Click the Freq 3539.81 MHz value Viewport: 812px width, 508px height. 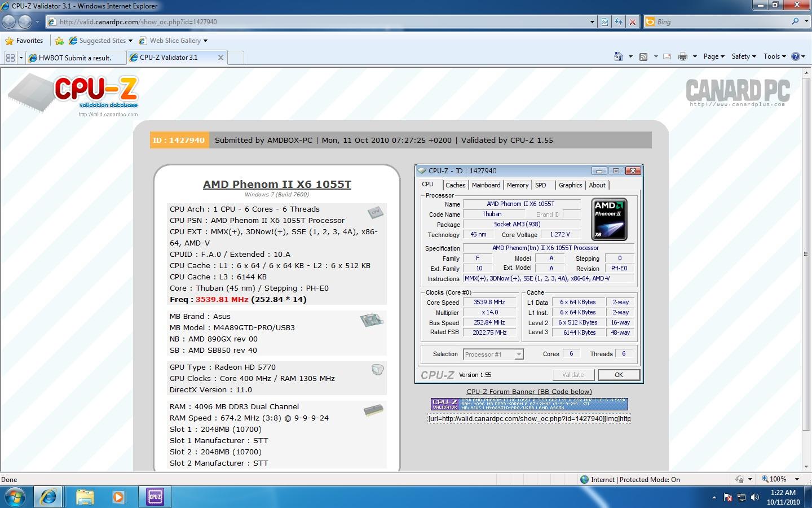coord(222,299)
